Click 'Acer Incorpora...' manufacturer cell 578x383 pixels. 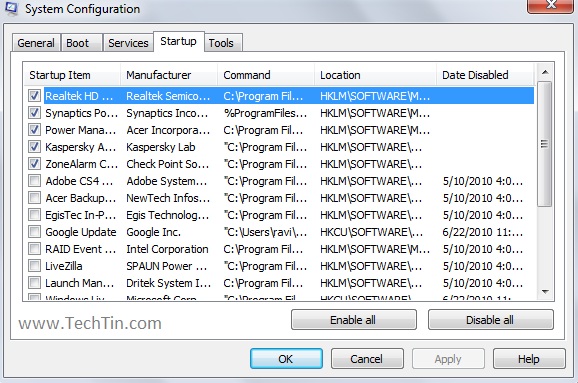(168, 130)
